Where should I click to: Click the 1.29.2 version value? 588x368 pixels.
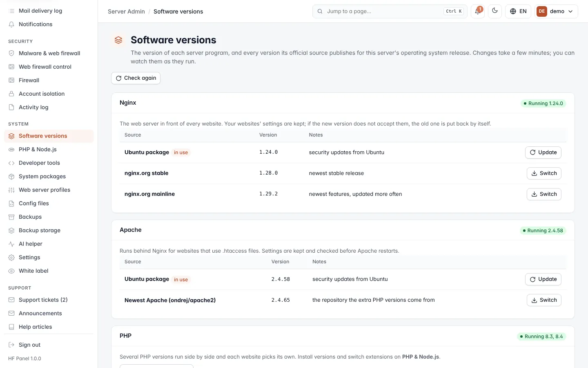(269, 194)
